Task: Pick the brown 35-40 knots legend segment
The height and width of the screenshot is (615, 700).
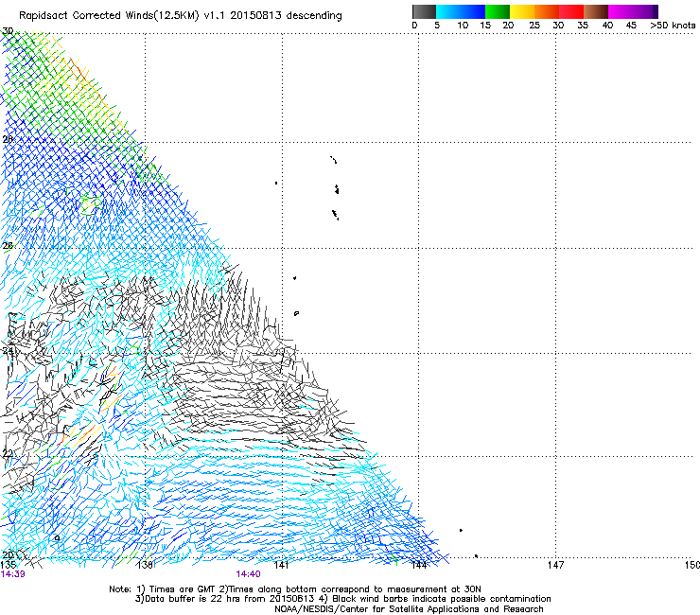Action: [596, 11]
